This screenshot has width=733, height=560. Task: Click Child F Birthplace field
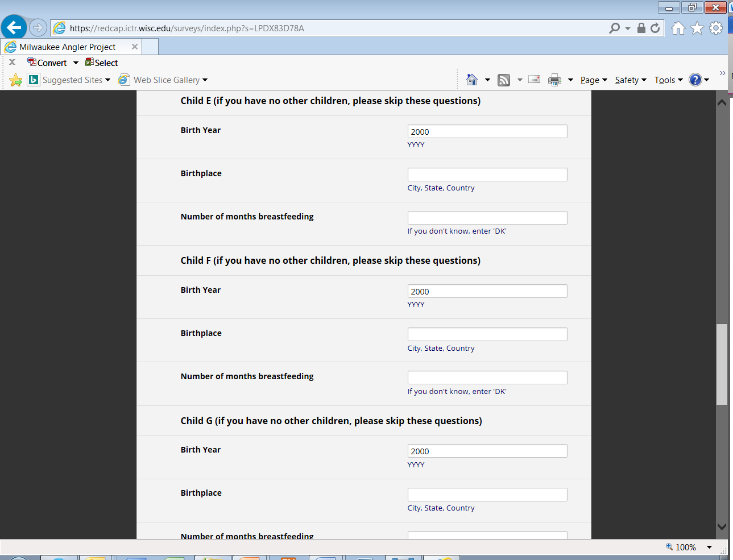point(487,334)
